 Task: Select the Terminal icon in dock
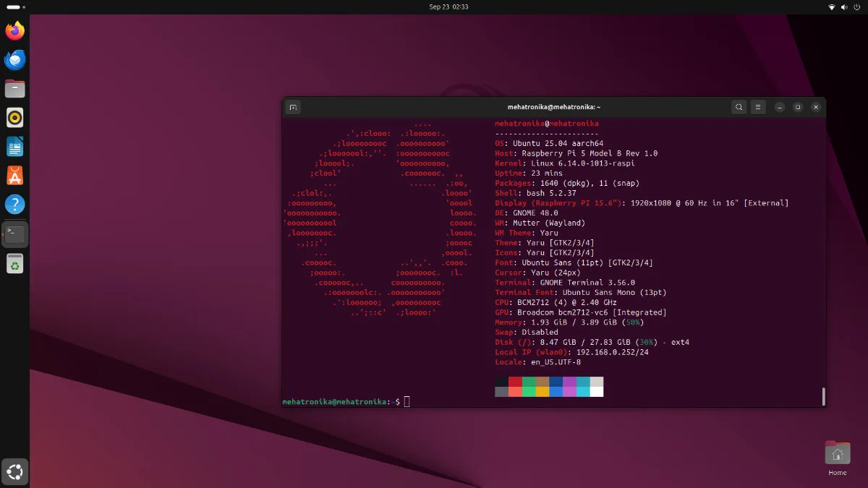coord(14,234)
